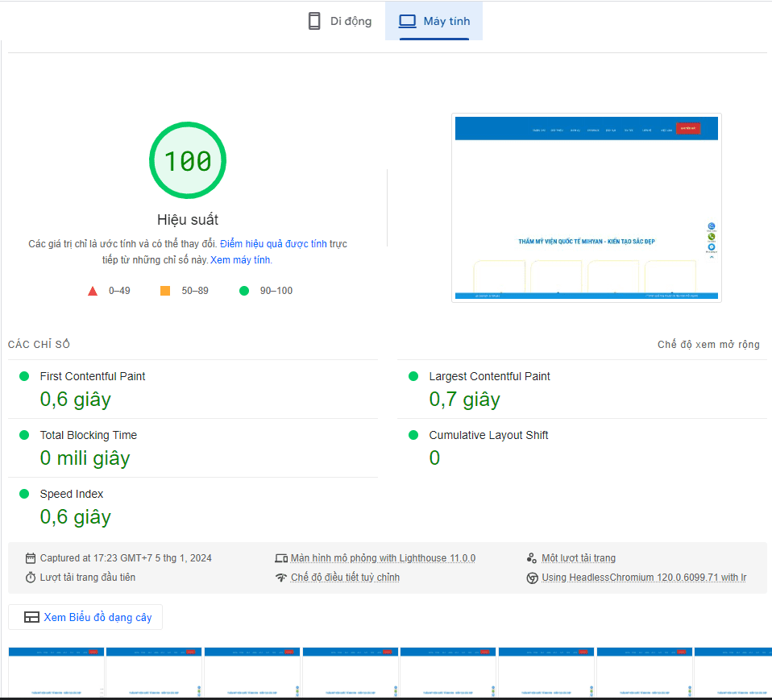Click Màn hình mô phỏng with Lighthouse 11.0.0
Screen dimensions: 772x700
pyautogui.click(x=383, y=558)
